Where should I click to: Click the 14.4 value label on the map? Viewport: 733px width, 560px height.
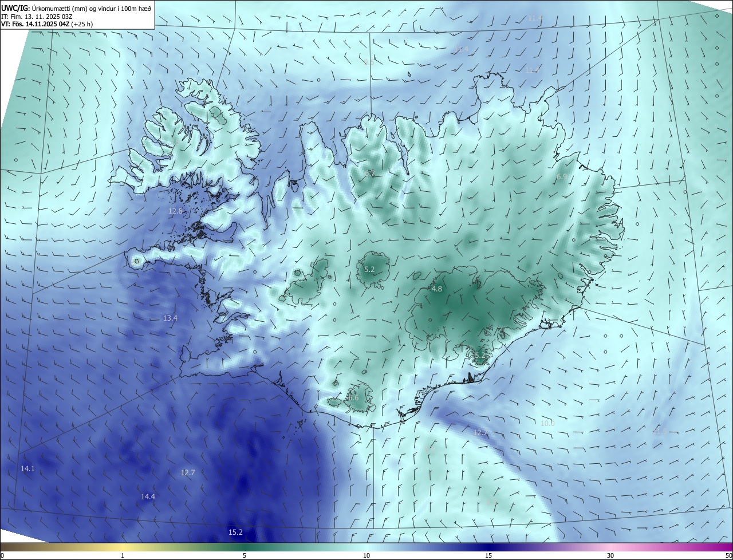[x=148, y=496]
